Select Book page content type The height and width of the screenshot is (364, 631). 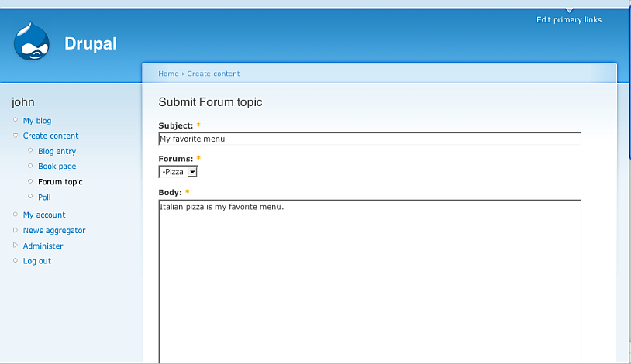tap(57, 167)
